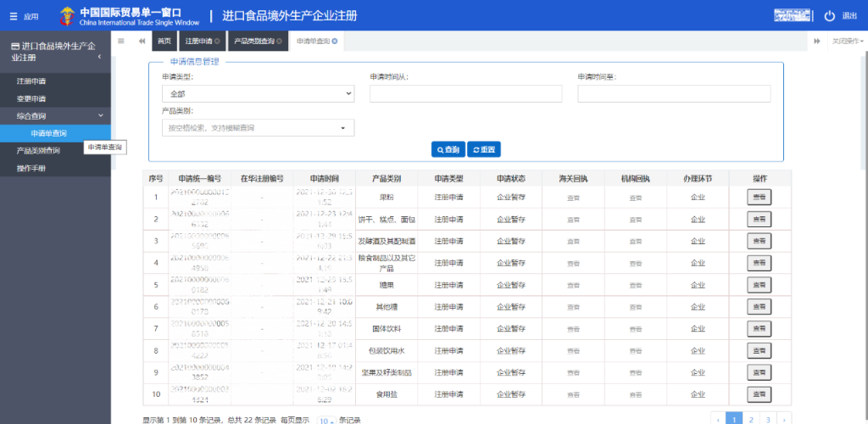868x424 pixels.
Task: Close the 注册申请 tab with its x icon
Action: click(218, 41)
